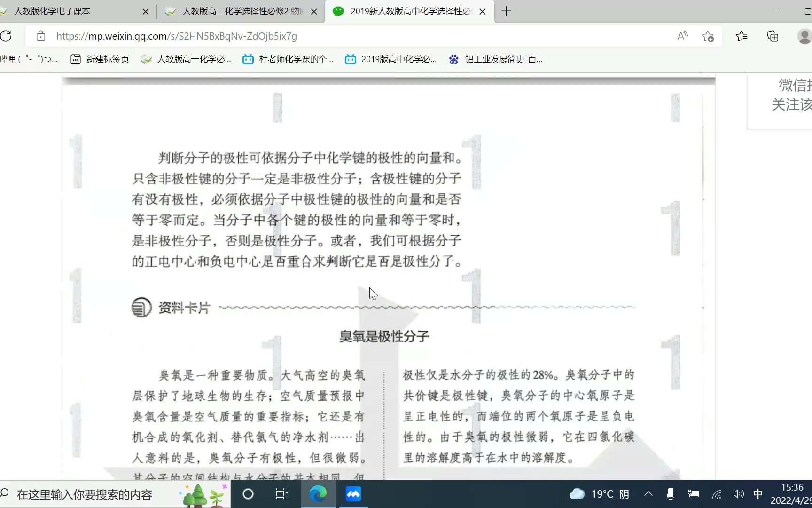Add this page to favorites via star icon
This screenshot has height=508, width=812.
(708, 36)
